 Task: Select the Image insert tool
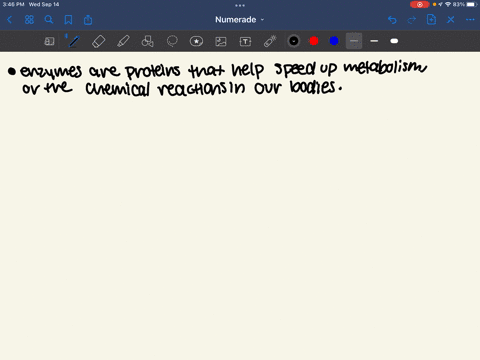[221, 41]
